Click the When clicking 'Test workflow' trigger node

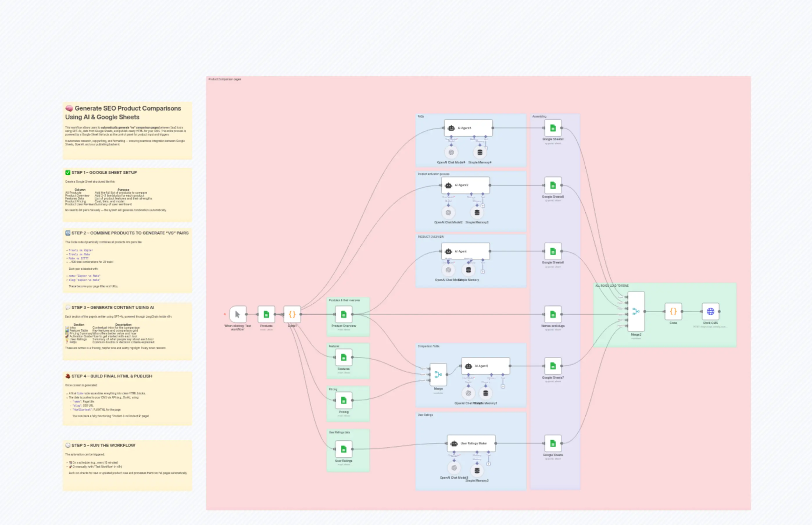coord(237,314)
